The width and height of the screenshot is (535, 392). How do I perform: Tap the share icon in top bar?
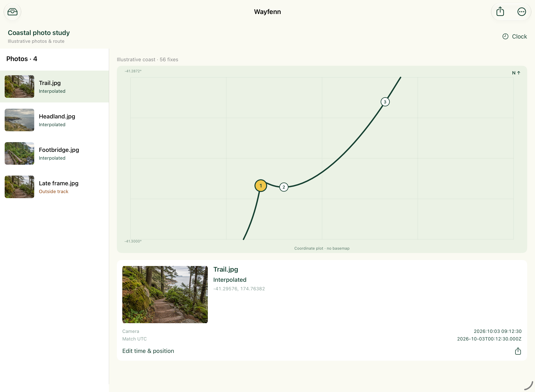click(x=500, y=12)
